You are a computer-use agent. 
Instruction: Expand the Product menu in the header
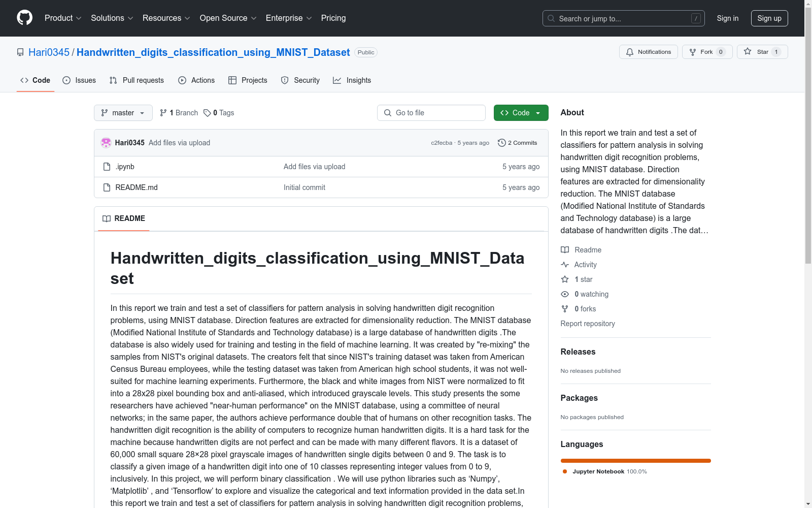[x=63, y=18]
